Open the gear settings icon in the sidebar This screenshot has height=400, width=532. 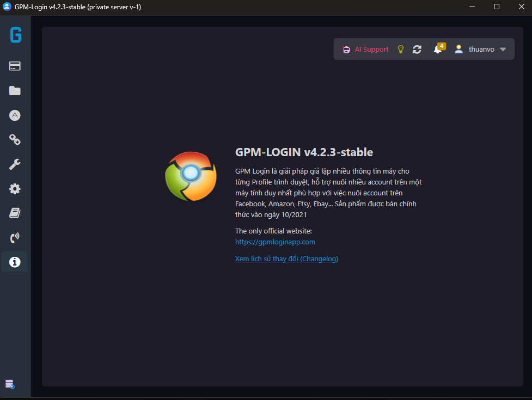pyautogui.click(x=15, y=189)
